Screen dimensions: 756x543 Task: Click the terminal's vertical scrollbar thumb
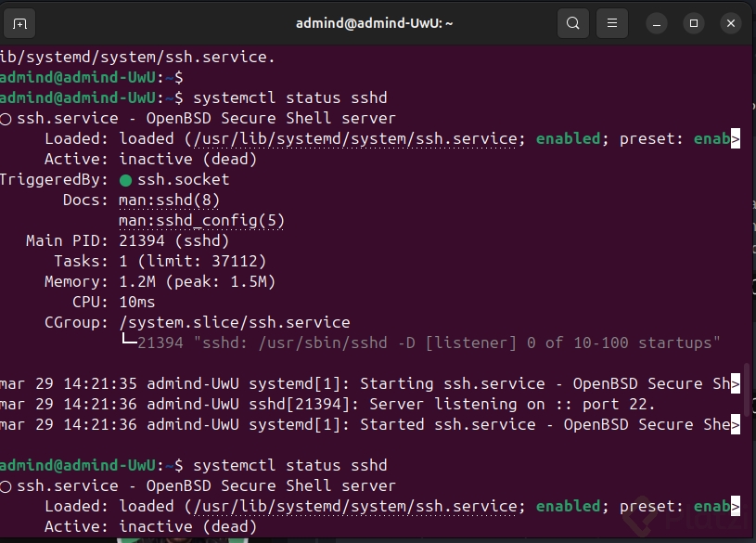(x=747, y=390)
